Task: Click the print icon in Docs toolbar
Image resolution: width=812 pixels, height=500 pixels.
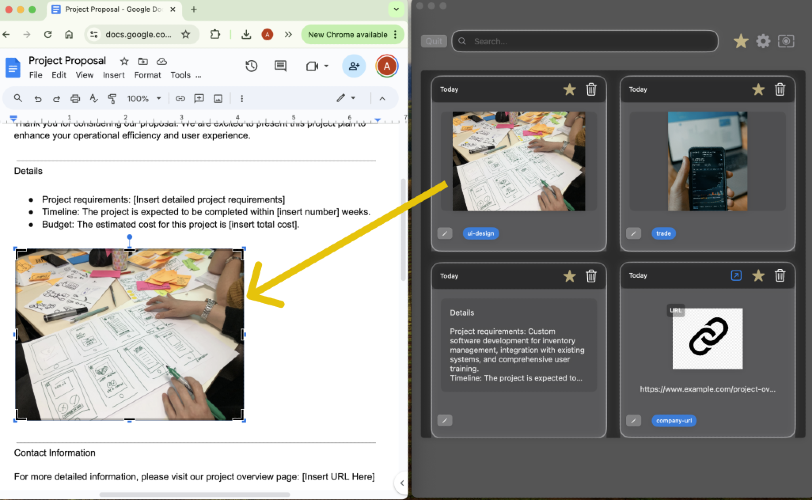Action: click(x=75, y=98)
